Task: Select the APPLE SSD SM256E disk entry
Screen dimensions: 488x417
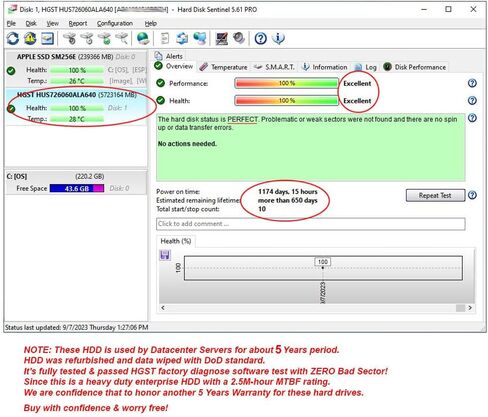Action: (x=76, y=69)
